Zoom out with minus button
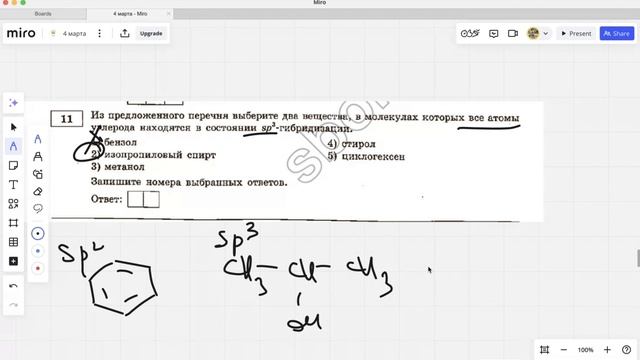 (x=564, y=350)
